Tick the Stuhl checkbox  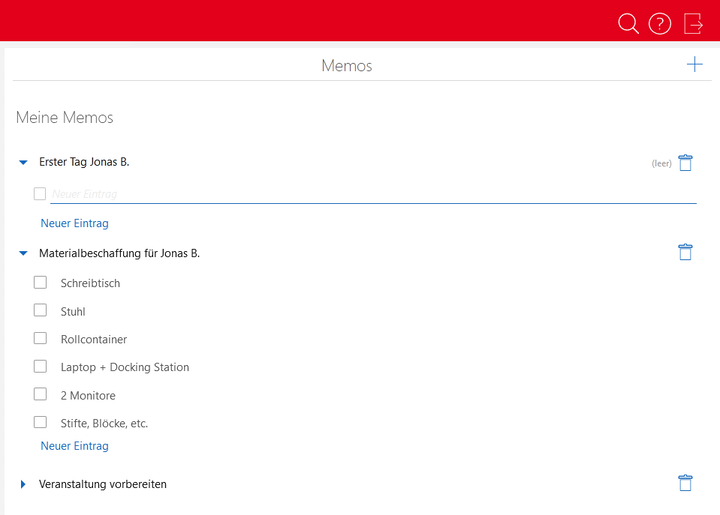[41, 311]
